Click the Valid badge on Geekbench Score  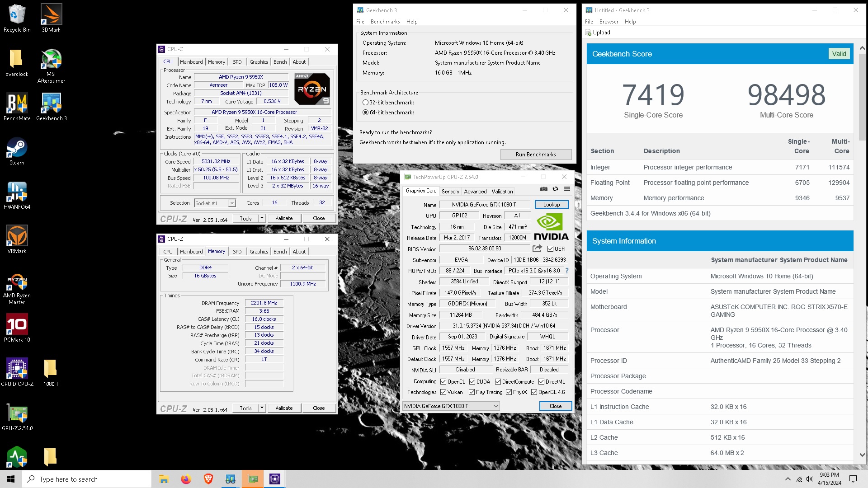pyautogui.click(x=839, y=54)
